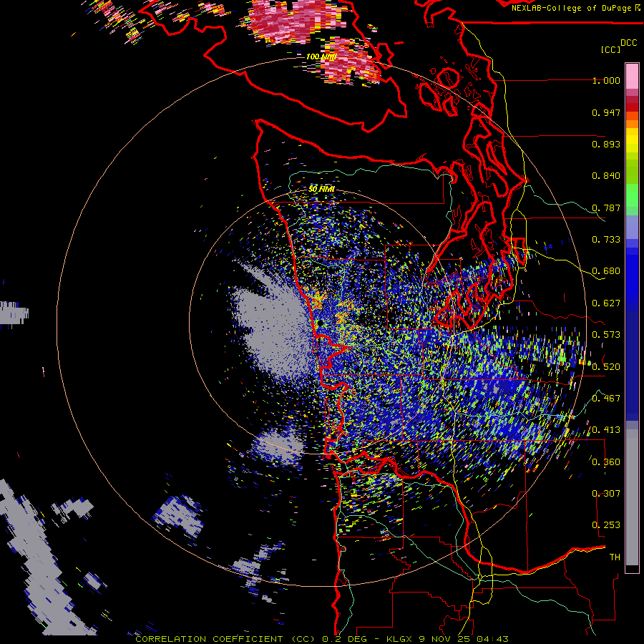Screen dimensions: 644x644
Task: Select the 0.947 scale value
Action: [606, 112]
